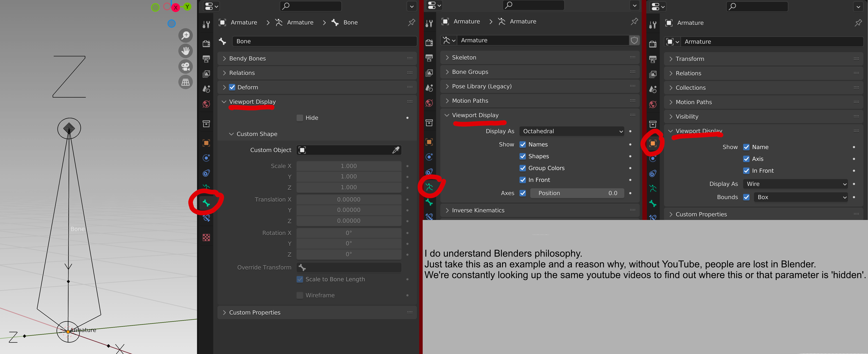Uncheck Axis in object Viewport Display
The height and width of the screenshot is (354, 868).
pos(746,159)
